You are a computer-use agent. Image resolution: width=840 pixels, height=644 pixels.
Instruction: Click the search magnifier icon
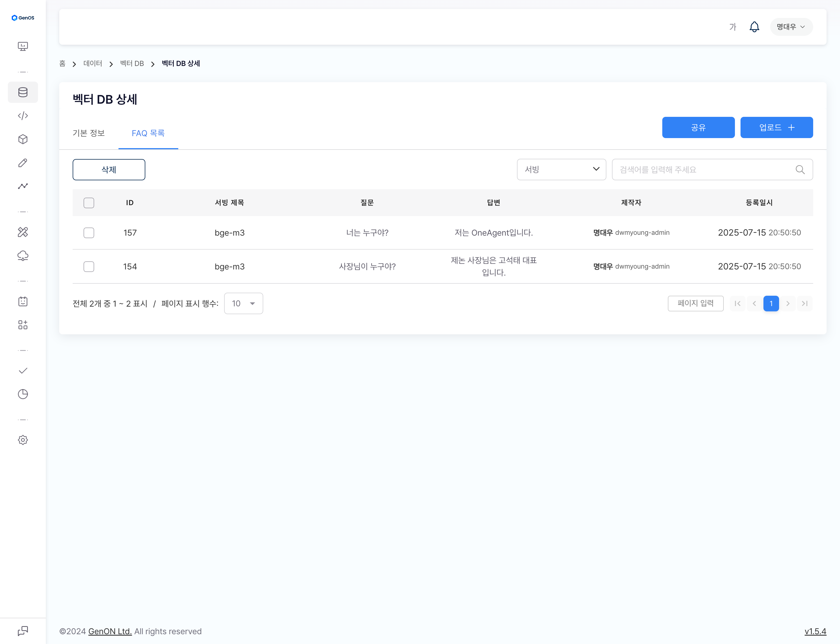800,169
